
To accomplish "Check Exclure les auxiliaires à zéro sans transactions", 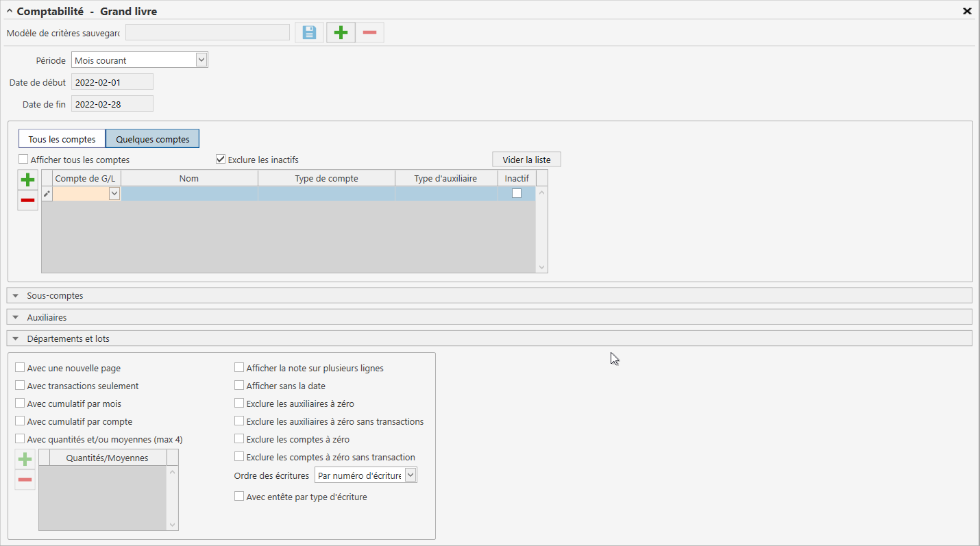I will 239,421.
